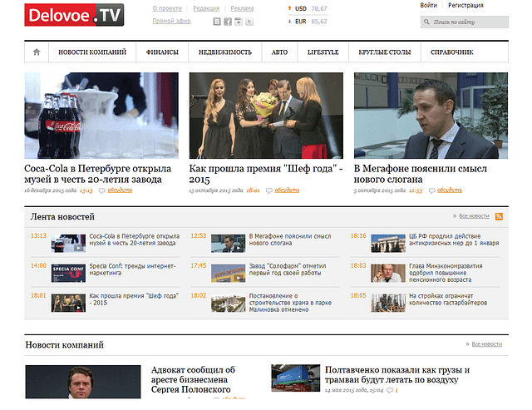Click the Редакция link
This screenshot has height=410, width=532.
coord(206,8)
